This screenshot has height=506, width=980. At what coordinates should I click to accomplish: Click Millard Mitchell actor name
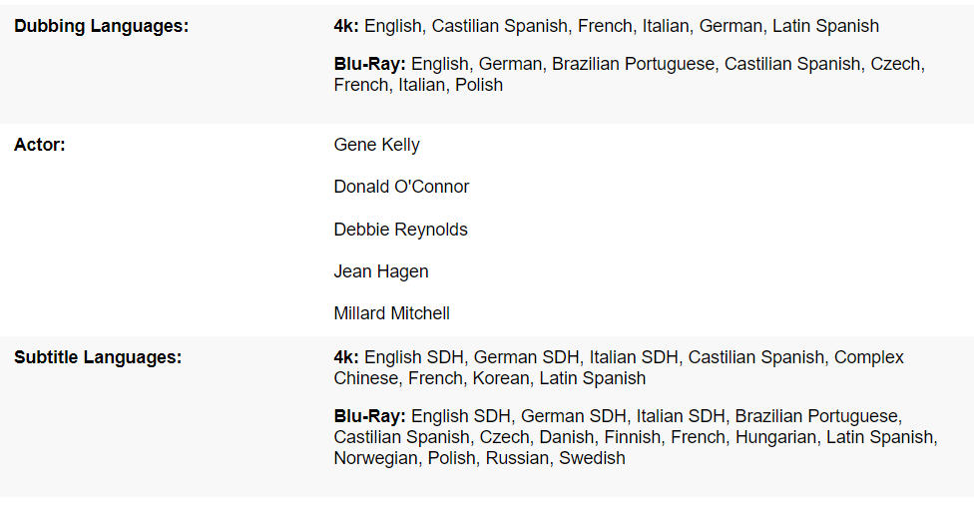point(391,313)
